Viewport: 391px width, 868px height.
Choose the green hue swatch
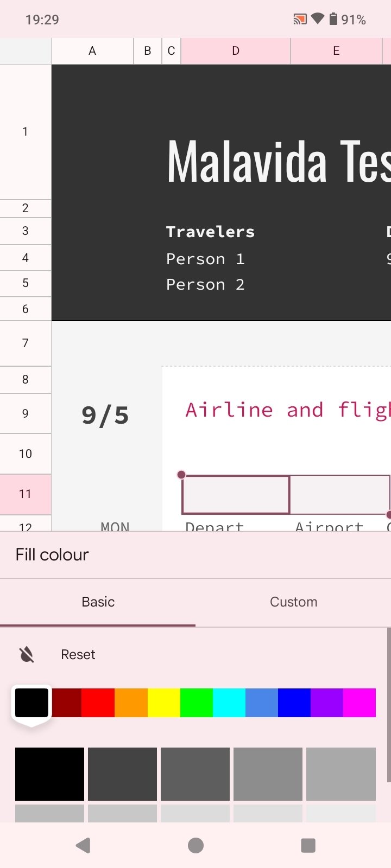point(196,703)
